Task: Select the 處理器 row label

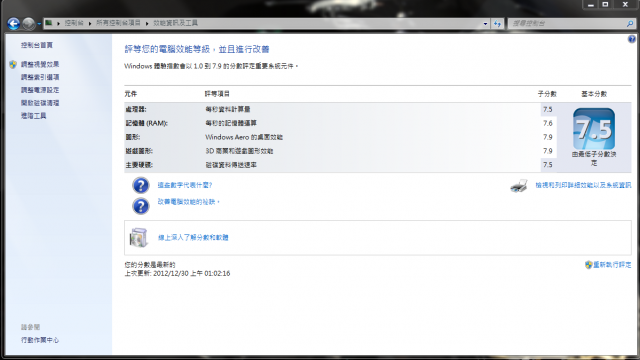Action: coord(136,109)
